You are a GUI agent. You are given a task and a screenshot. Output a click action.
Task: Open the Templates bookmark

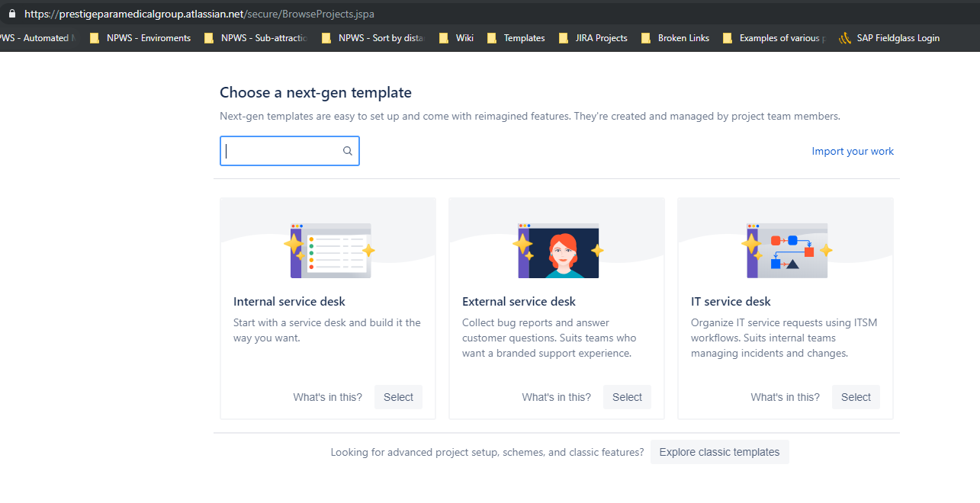(x=523, y=37)
